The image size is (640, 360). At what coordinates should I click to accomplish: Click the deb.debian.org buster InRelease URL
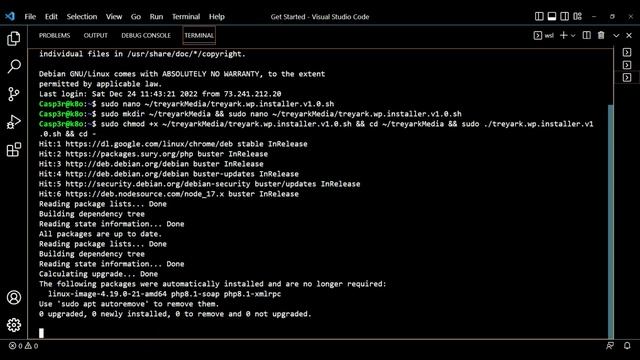127,164
